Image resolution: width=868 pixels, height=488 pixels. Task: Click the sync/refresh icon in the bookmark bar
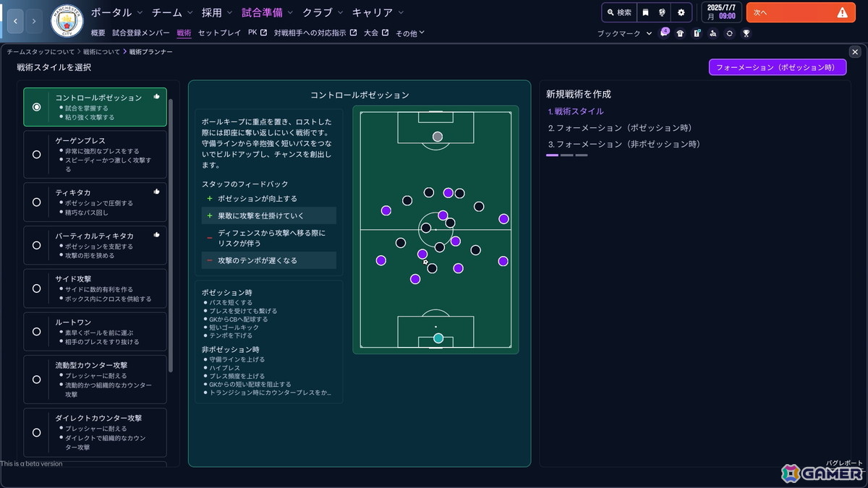click(x=729, y=33)
